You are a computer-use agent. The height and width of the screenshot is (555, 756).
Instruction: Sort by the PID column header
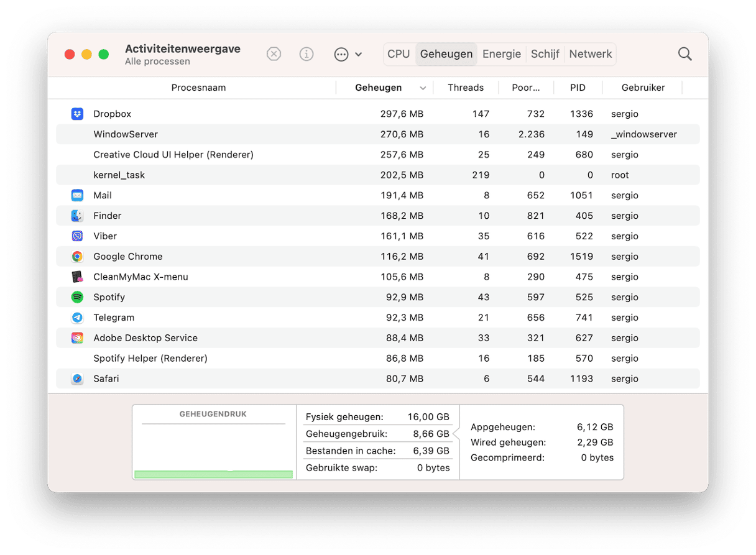click(x=578, y=88)
